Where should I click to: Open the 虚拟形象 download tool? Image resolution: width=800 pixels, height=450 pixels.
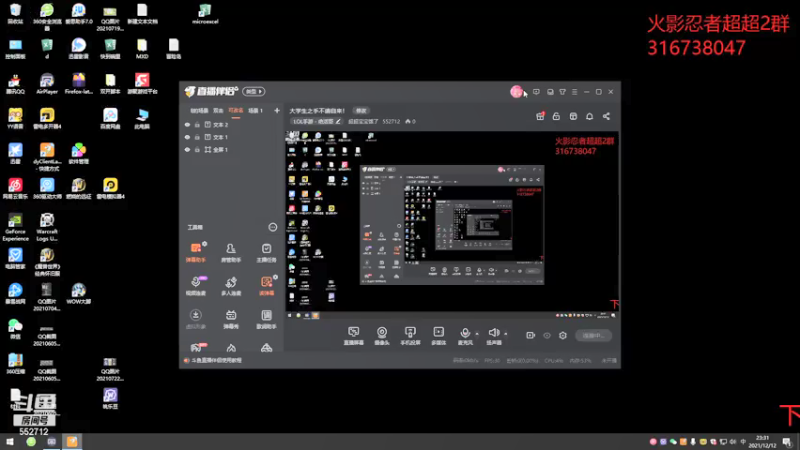point(195,319)
